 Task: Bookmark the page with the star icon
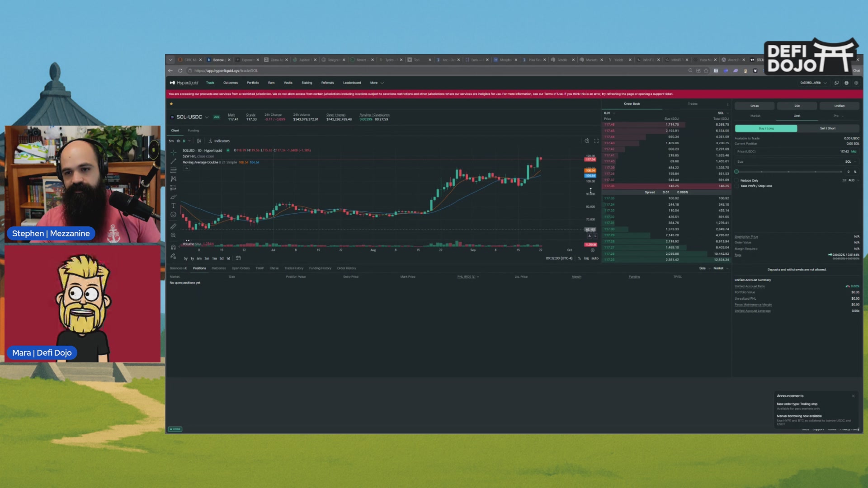[706, 70]
